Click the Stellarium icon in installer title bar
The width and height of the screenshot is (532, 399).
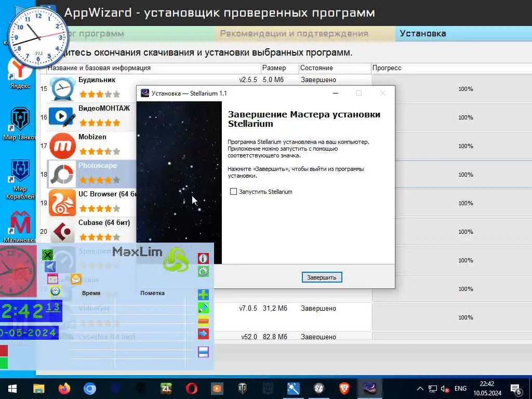tap(145, 94)
